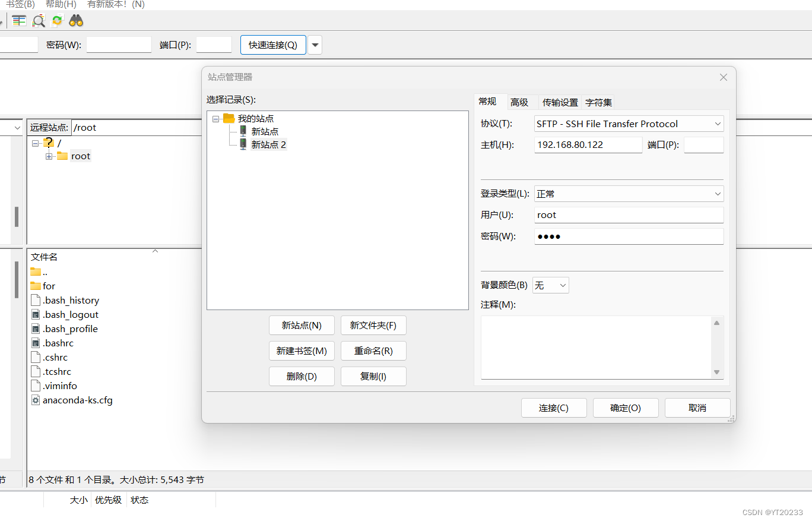
Task: Open the quick connect history dropdown arrow
Action: 315,45
